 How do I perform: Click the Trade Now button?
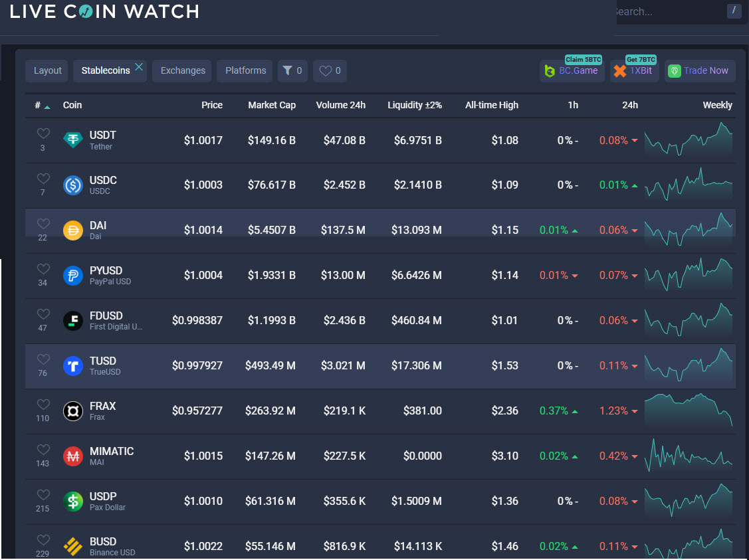pyautogui.click(x=700, y=70)
